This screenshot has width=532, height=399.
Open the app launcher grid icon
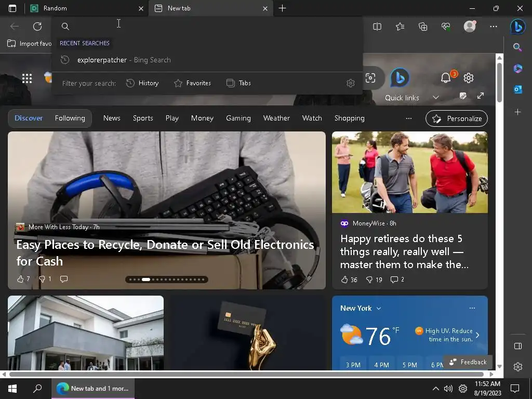[27, 78]
